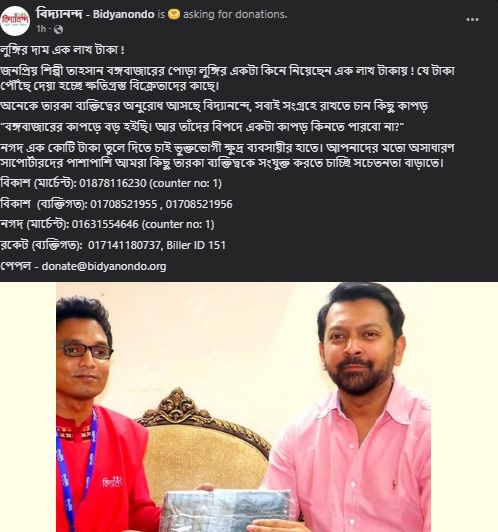The height and width of the screenshot is (532, 498).
Task: Click the public globe privacy icon
Action: [x=58, y=30]
